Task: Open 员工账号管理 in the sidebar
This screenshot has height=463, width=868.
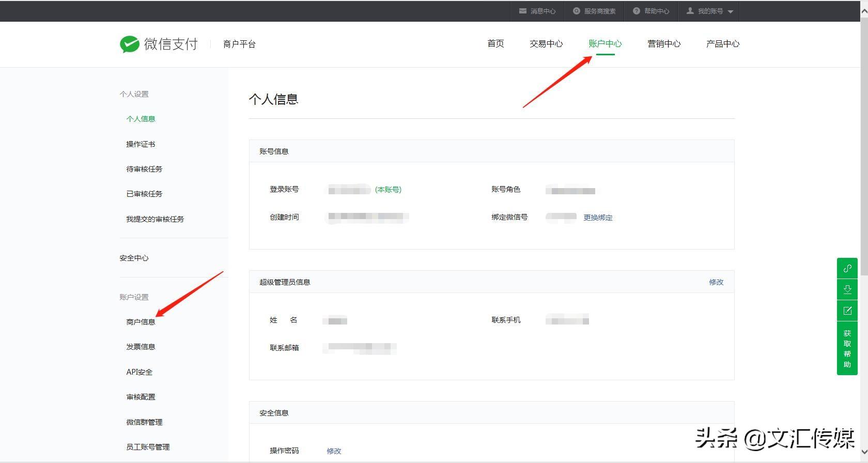Action: (x=148, y=447)
